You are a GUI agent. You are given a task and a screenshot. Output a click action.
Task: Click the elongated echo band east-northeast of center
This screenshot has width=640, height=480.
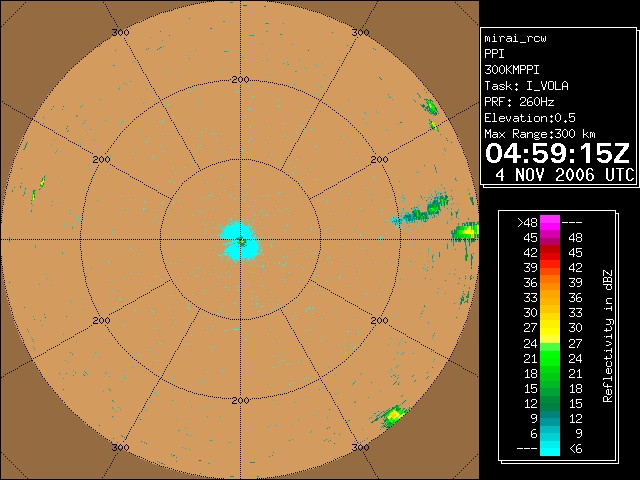coord(420,211)
